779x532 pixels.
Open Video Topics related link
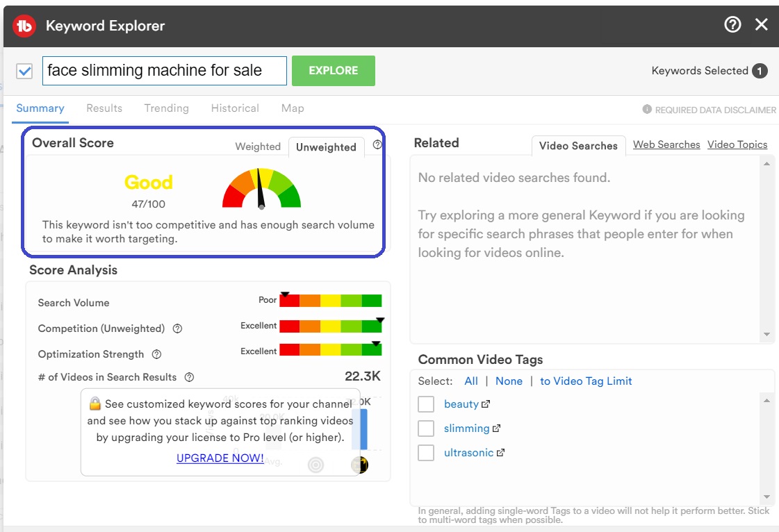coord(737,144)
